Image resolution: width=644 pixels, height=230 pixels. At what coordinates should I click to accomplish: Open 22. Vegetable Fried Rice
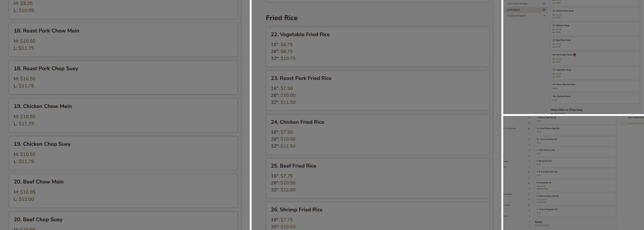(377, 46)
